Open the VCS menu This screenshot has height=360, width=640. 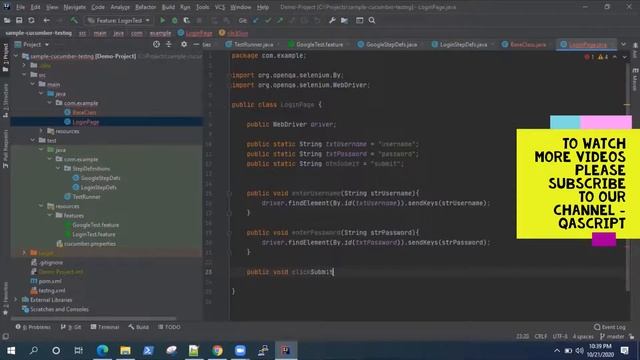pyautogui.click(x=220, y=7)
